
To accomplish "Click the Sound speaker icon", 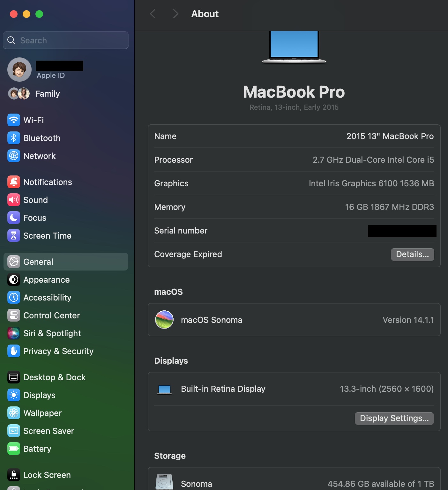I will point(14,200).
